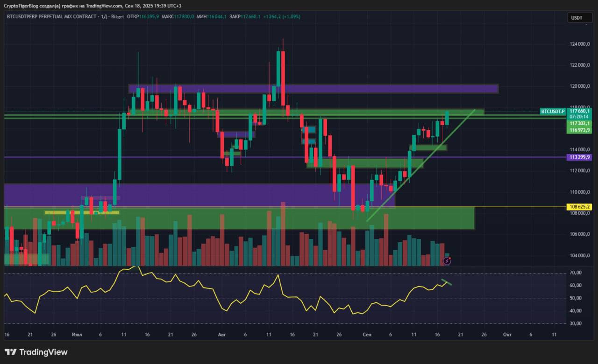This screenshot has height=364, width=598.
Task: Select the large green support zone near 108 000
Action: [239, 218]
